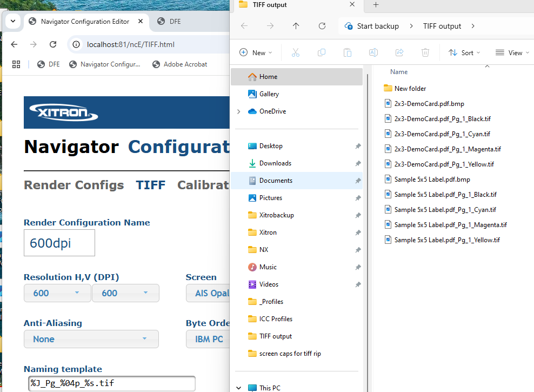This screenshot has height=392, width=534.
Task: Open the Calibration tab
Action: (x=203, y=185)
